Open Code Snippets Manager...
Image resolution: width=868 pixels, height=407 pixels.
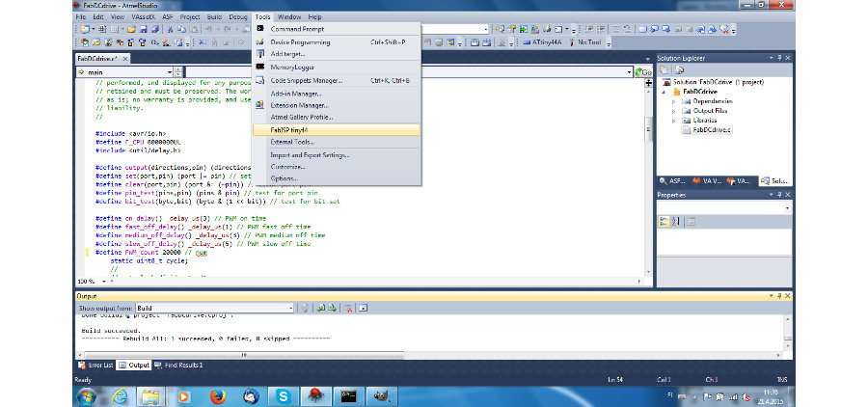336,80
